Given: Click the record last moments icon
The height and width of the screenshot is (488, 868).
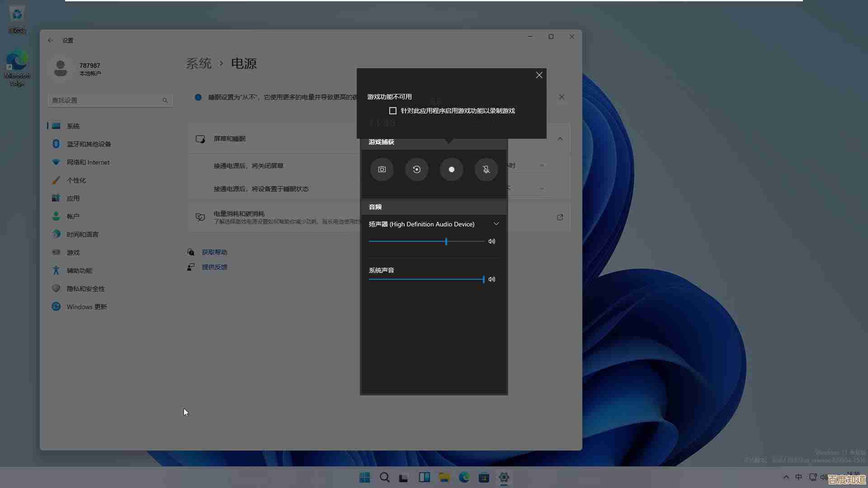Looking at the screenshot, I should pos(416,169).
